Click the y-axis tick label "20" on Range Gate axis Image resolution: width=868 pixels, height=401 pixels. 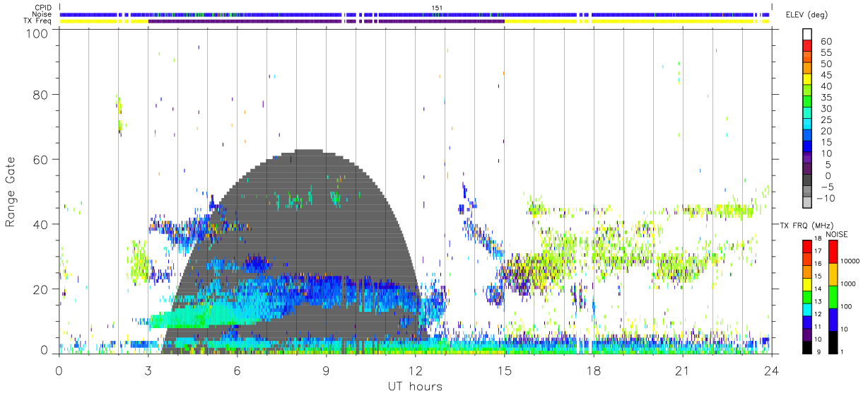(40, 289)
